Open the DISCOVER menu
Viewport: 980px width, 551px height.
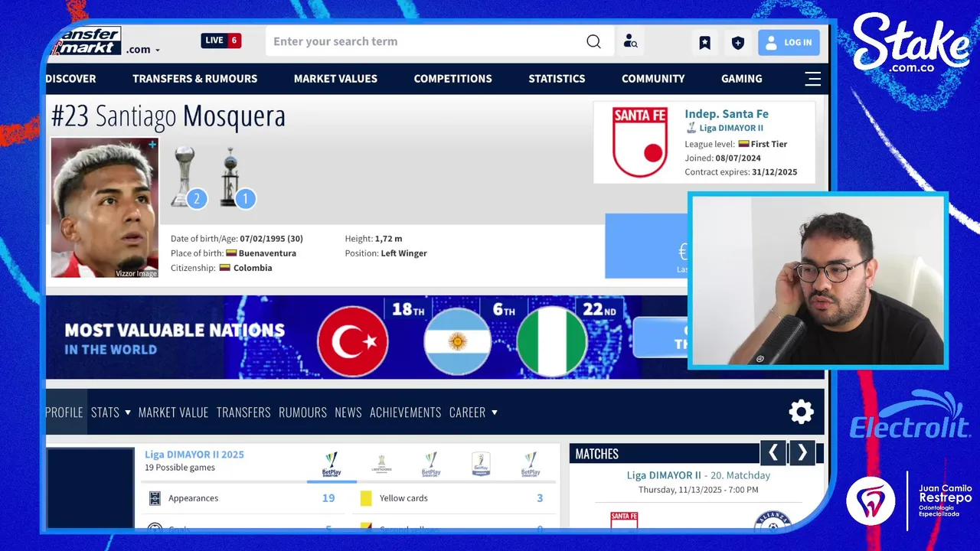(70, 79)
